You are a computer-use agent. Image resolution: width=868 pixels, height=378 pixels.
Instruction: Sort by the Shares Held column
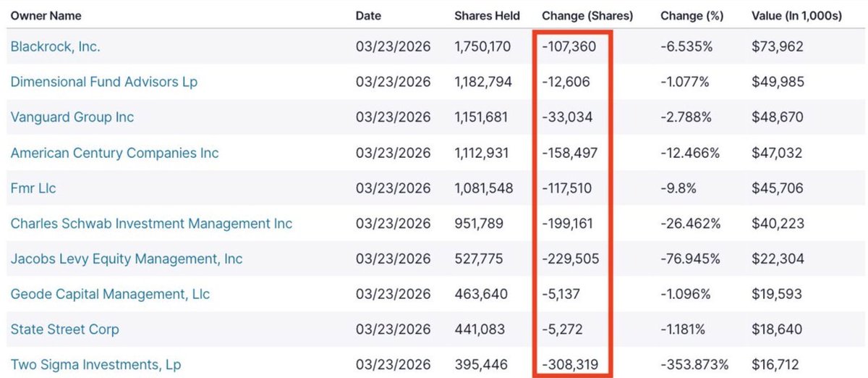click(x=487, y=15)
